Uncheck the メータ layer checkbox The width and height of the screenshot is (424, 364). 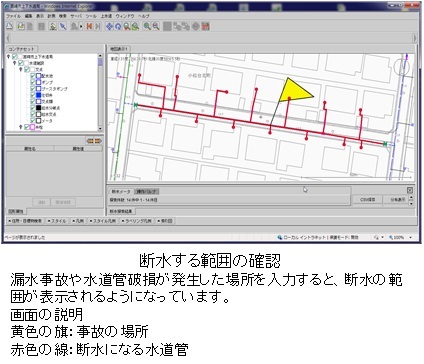[33, 121]
